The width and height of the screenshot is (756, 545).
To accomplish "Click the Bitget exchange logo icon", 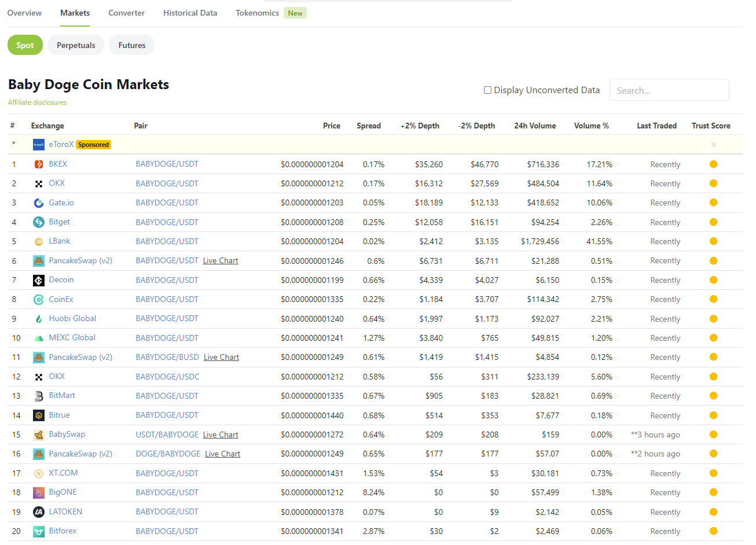I will click(x=39, y=222).
